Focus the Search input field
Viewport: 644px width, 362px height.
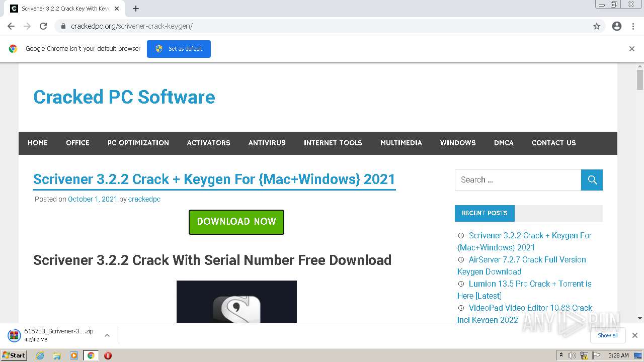[518, 180]
